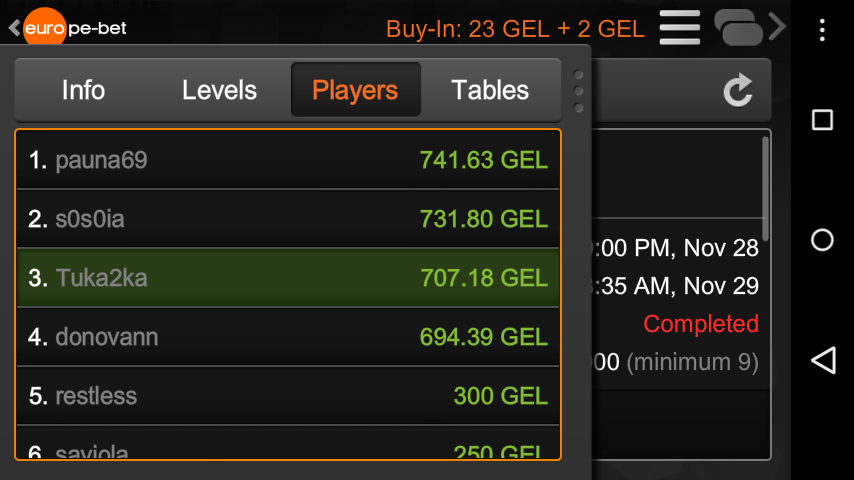Go back using the left chevron
This screenshot has height=480, width=854.
pyautogui.click(x=13, y=28)
